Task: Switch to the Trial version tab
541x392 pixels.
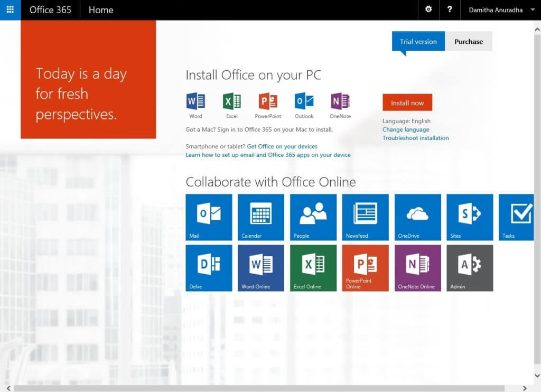Action: pos(418,41)
